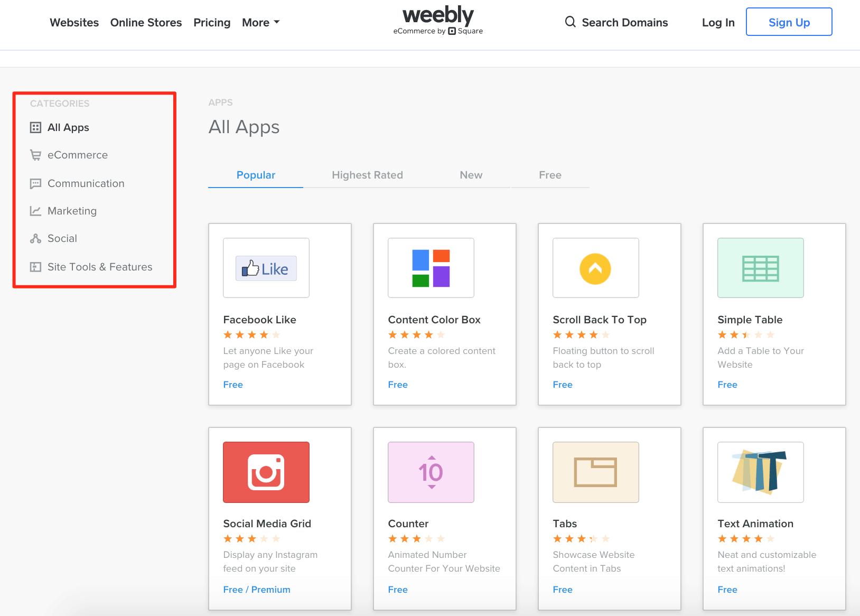Expand the More dropdown menu
The height and width of the screenshot is (616, 860).
(260, 22)
